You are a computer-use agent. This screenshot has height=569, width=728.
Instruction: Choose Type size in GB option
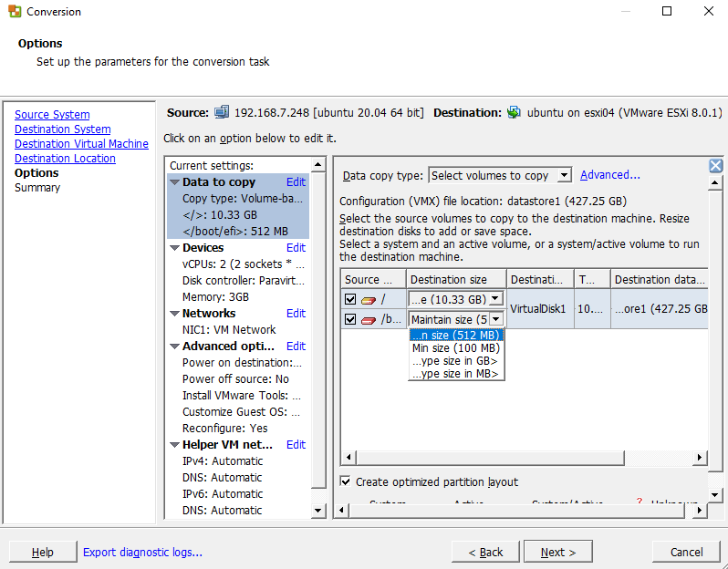coord(456,361)
